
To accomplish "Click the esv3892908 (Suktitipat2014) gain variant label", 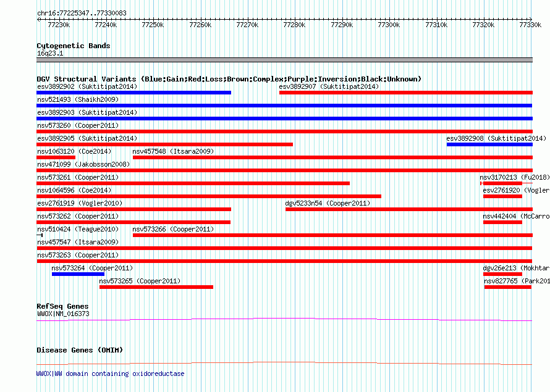I will point(496,138).
